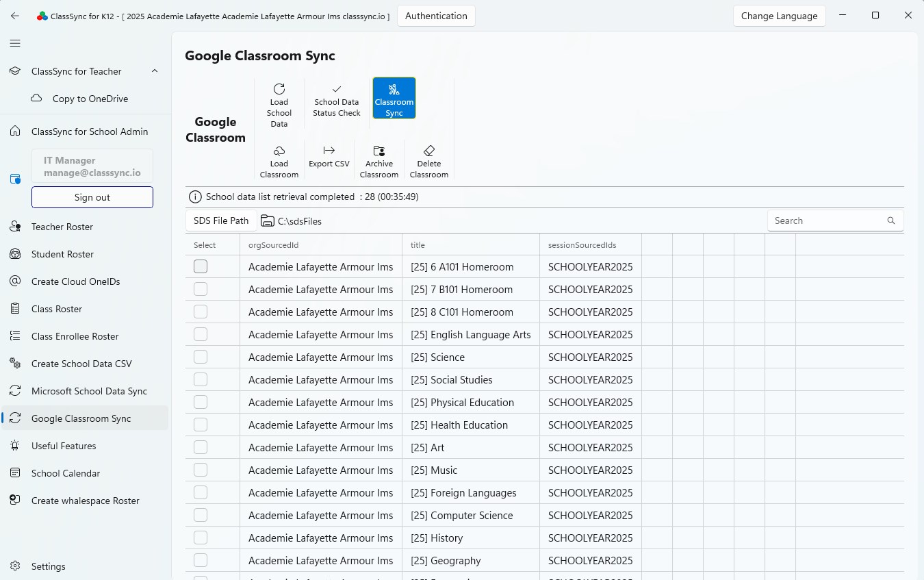Select the Science class row checkbox
Viewport: 924px width, 580px height.
201,357
